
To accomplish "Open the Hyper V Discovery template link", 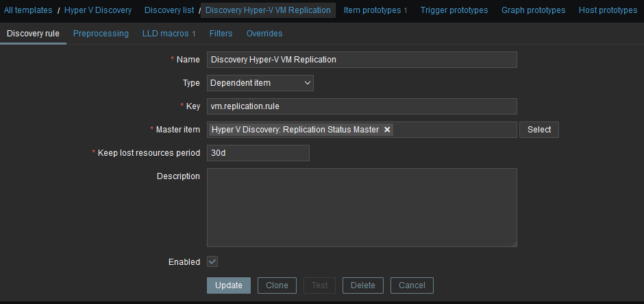I will pos(97,10).
